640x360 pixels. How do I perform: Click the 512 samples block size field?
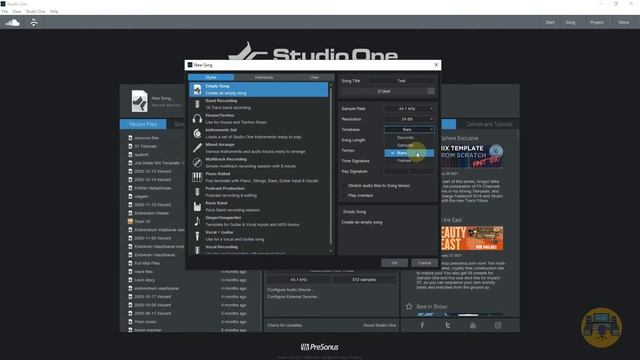[364, 280]
